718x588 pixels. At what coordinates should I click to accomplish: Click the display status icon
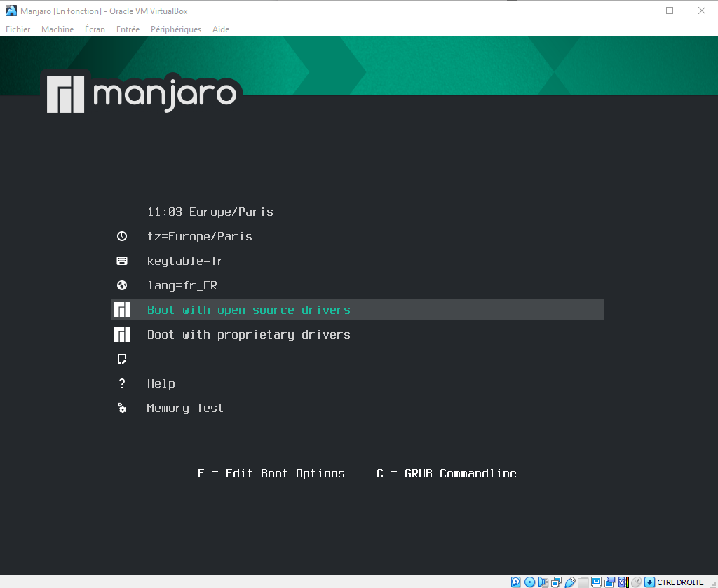[x=596, y=582]
